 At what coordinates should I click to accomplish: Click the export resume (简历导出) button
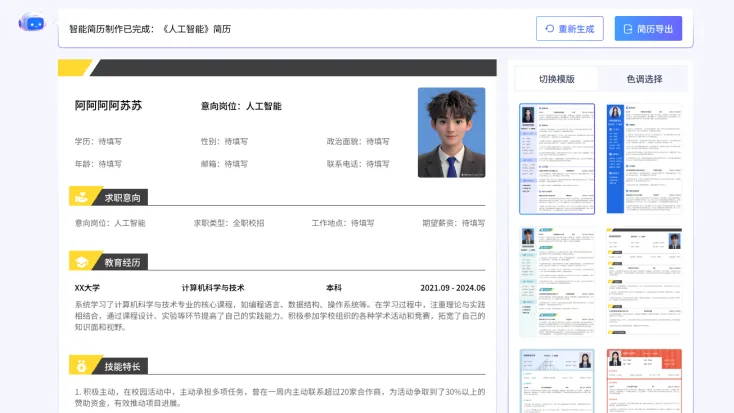(x=648, y=29)
